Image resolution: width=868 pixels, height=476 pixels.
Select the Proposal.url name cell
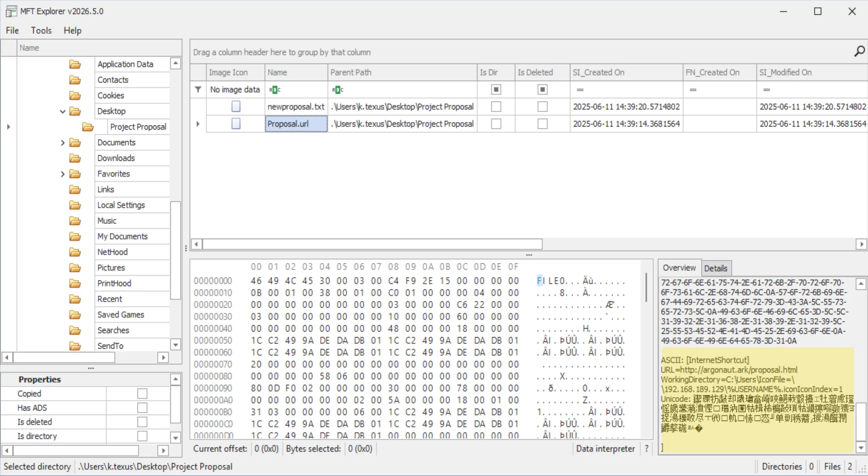[x=296, y=124]
